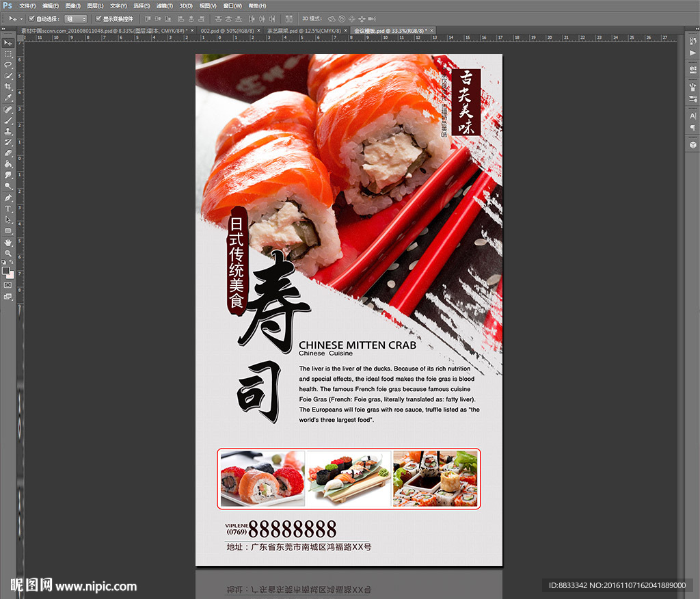
Task: Open the 帮助(H) menu
Action: (257, 5)
